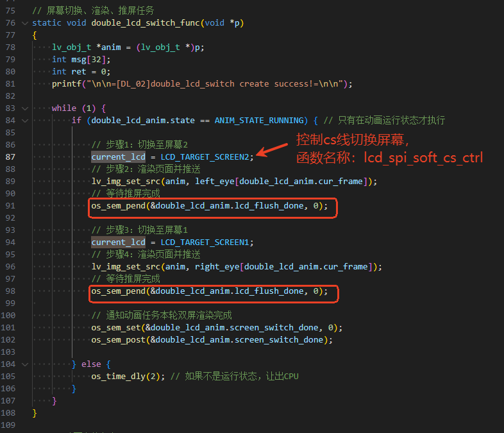Click the os_sem_post call on line 102
This screenshot has width=504, height=433.
click(212, 340)
